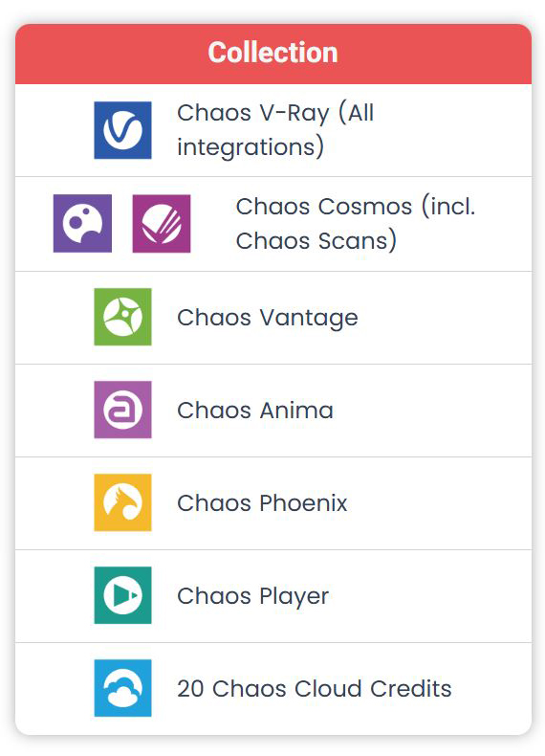Click the green Chaos Vantage icon
This screenshot has height=756, width=545.
pyautogui.click(x=122, y=317)
